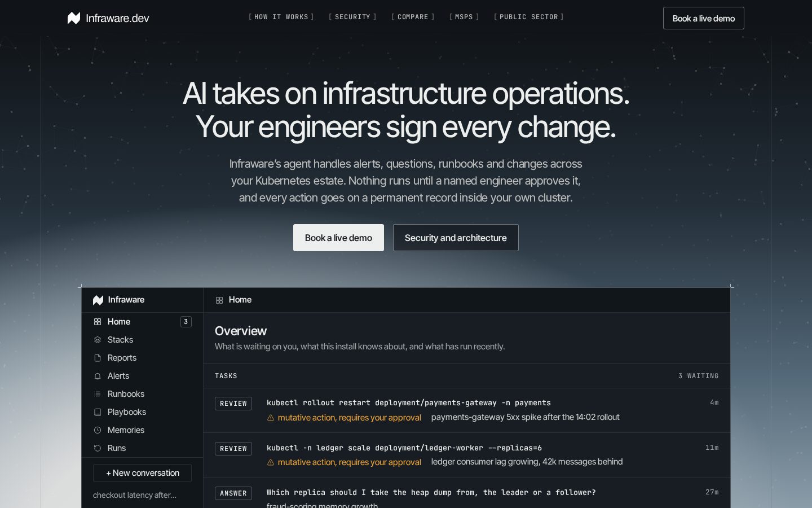
Task: Click the Playbooks book icon
Action: [98, 412]
